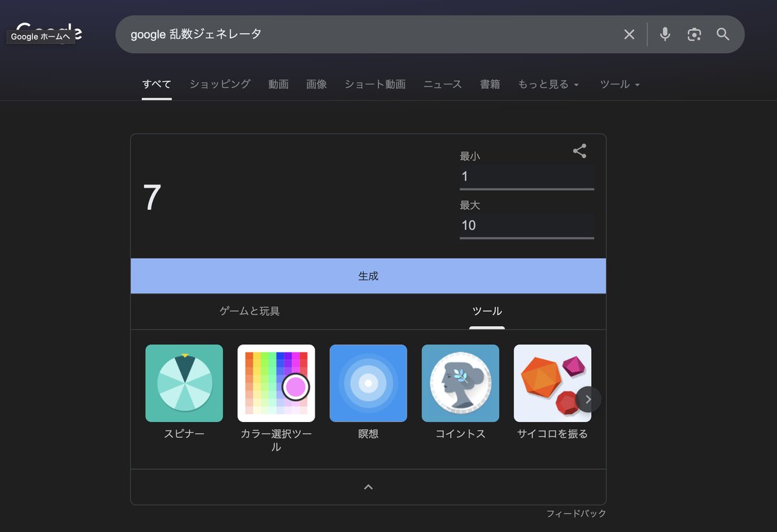
Task: Click the 最小 minimum value field
Action: (x=526, y=176)
